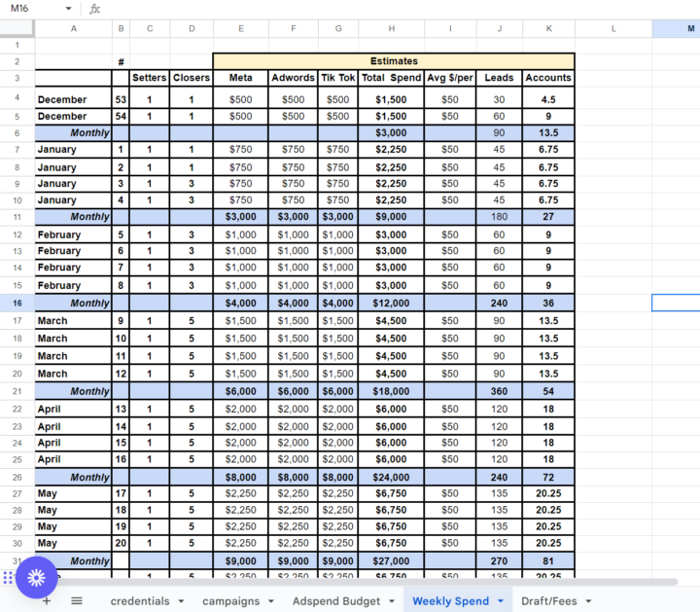Viewport: 700px width, 612px height.
Task: Click the March cell in row 17
Action: [74, 321]
